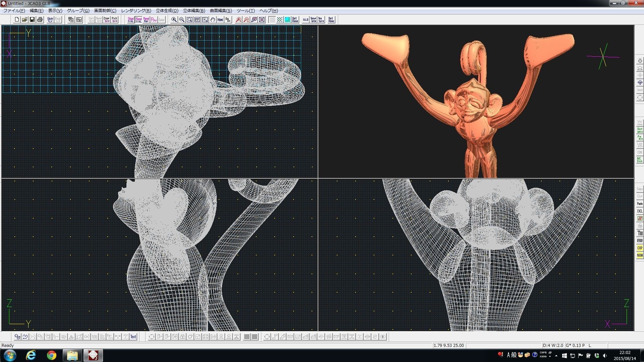Click the Pick Grp toolbar icon
Image resolution: width=644 pixels, height=362 pixels.
coord(114,20)
